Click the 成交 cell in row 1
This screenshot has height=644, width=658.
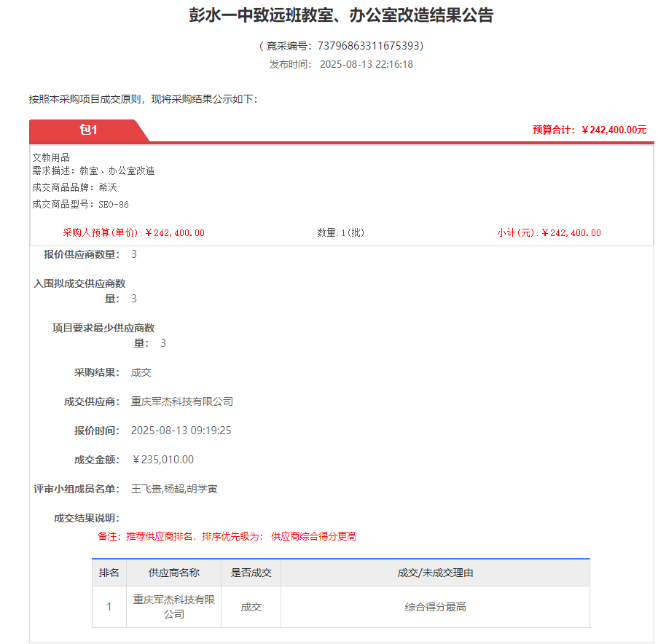pos(251,606)
